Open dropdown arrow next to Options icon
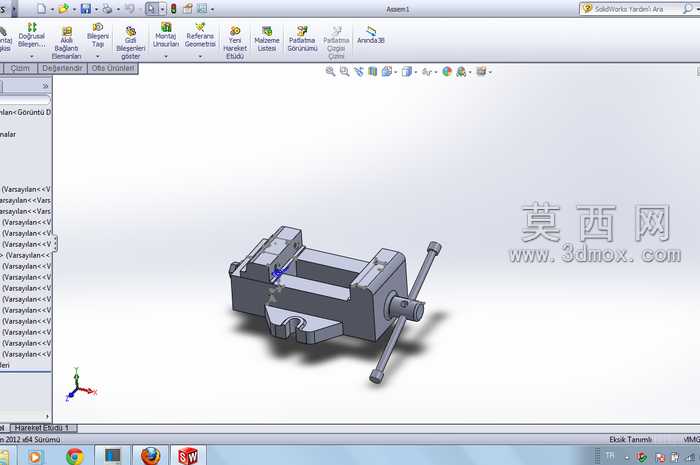 (212, 9)
